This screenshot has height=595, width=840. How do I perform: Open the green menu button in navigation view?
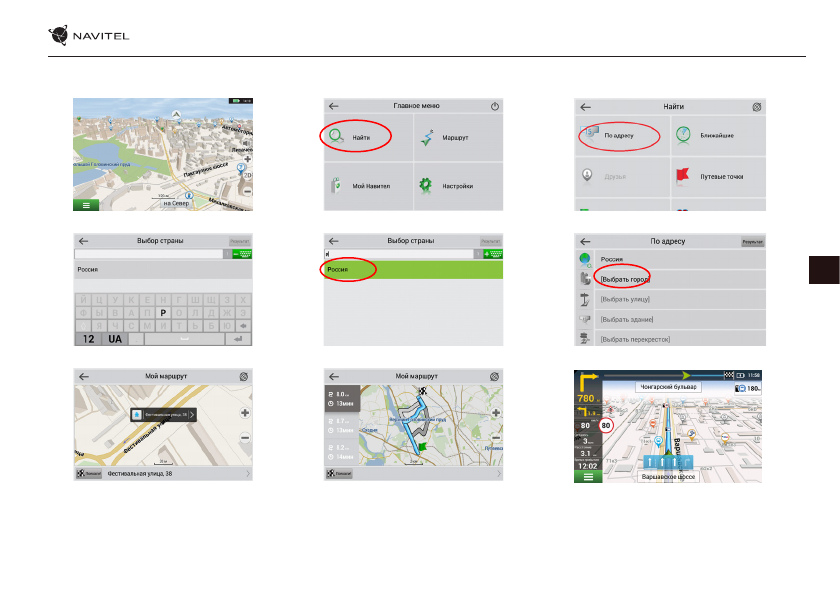[588, 477]
